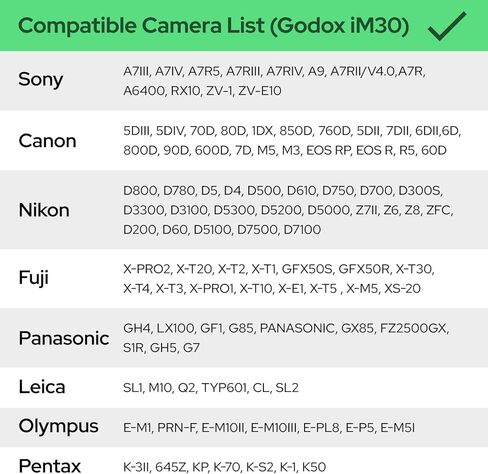Screen dimensions: 488x474
Task: Click the TYP601 model in Leica row
Action: click(224, 388)
